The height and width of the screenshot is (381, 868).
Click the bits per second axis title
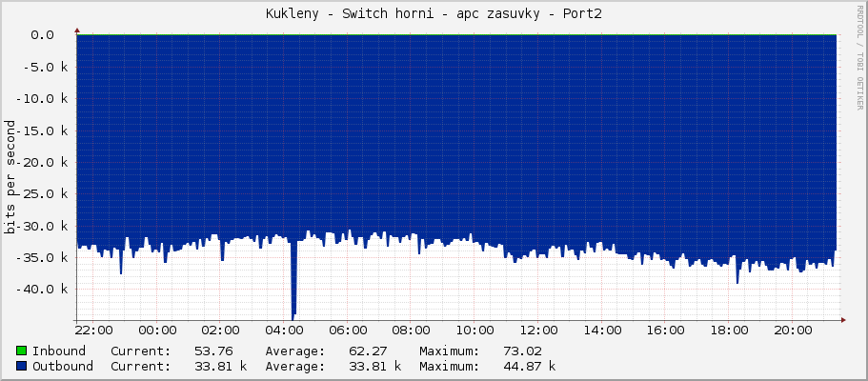tap(10, 176)
